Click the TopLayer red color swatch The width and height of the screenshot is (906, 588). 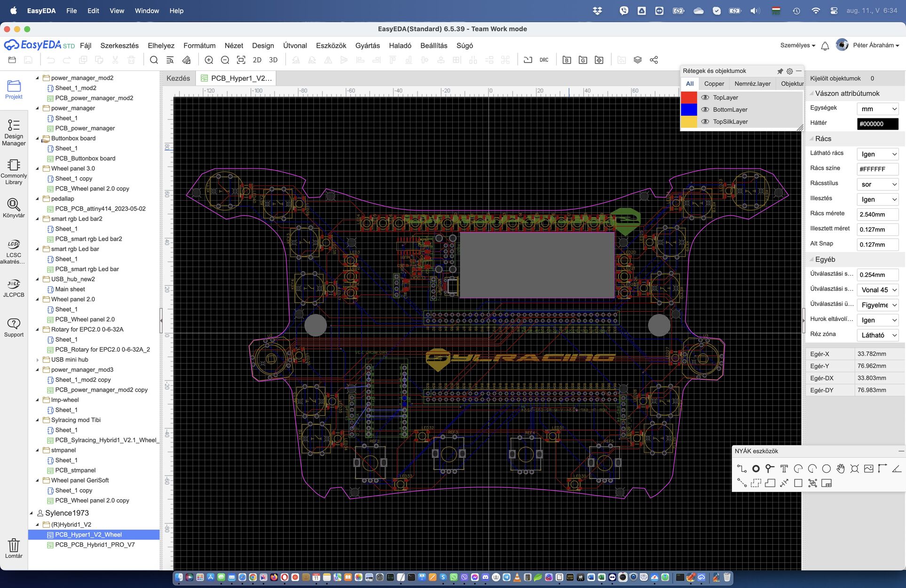(689, 97)
